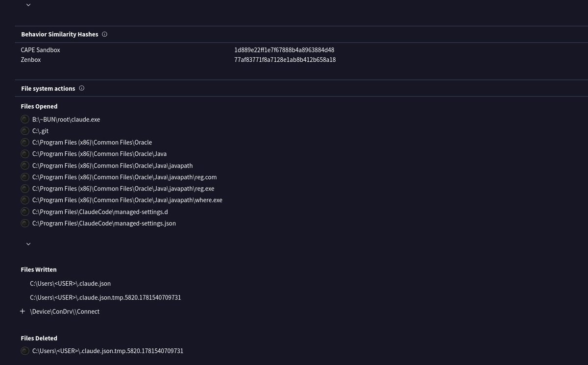The width and height of the screenshot is (588, 365).
Task: Select the C:\.git path text
Action: point(40,131)
